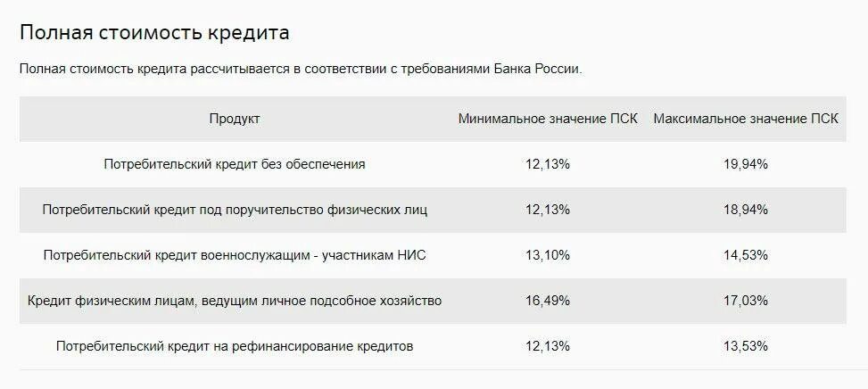Click Потребительский кредит под поручительство физических лиц
This screenshot has height=389, width=868.
(235, 210)
